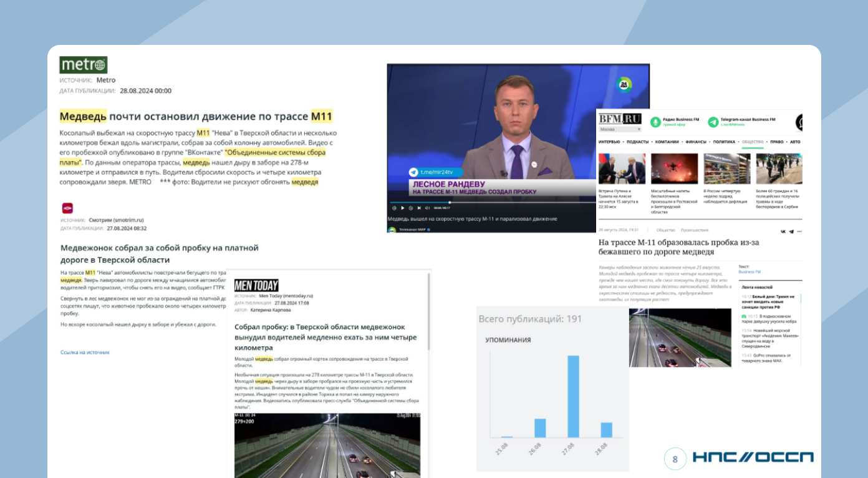Go to the ПОЛИТИКА section
The height and width of the screenshot is (478, 868).
coord(724,142)
